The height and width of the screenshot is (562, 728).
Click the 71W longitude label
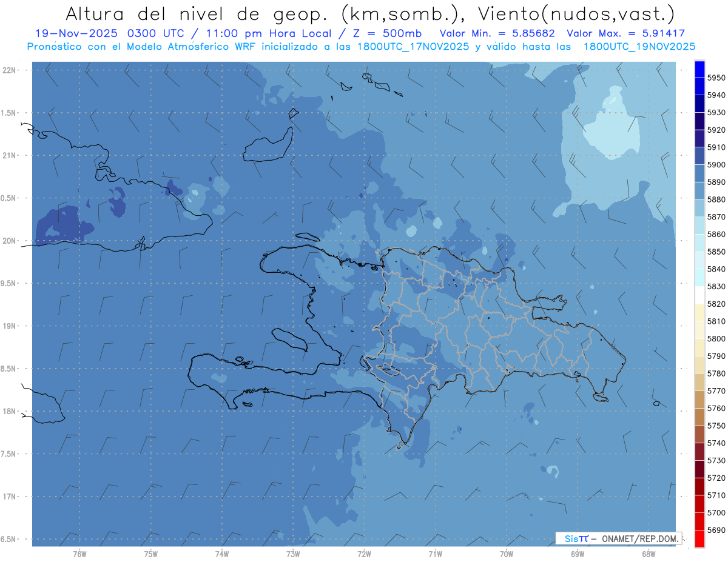click(x=435, y=554)
